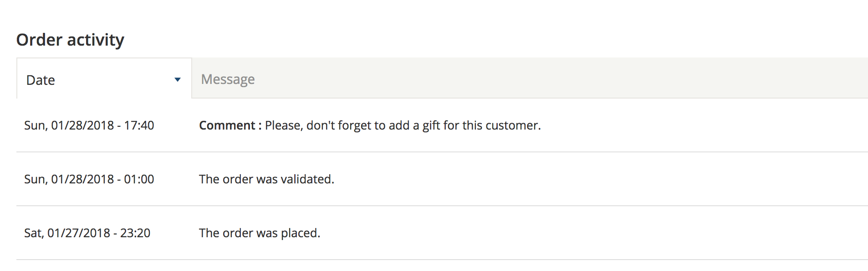Click the time 01:00 in second row
This screenshot has width=868, height=271.
[x=139, y=179]
